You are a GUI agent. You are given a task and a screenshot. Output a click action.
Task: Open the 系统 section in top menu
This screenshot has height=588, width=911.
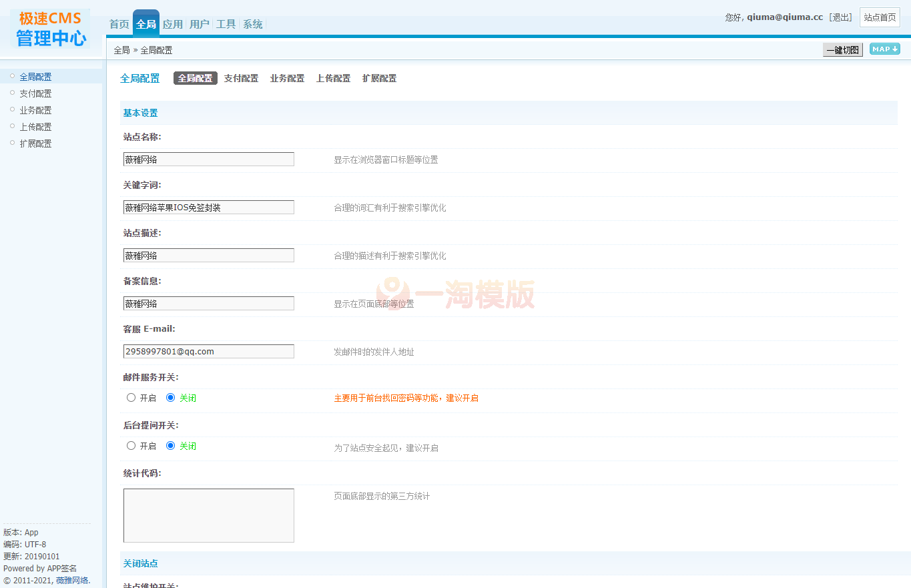tap(252, 23)
